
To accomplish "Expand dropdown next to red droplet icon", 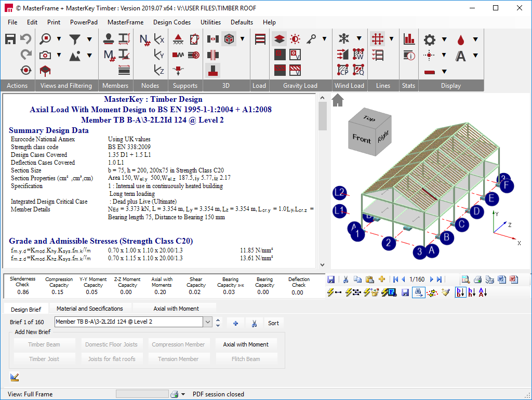I will pos(476,39).
